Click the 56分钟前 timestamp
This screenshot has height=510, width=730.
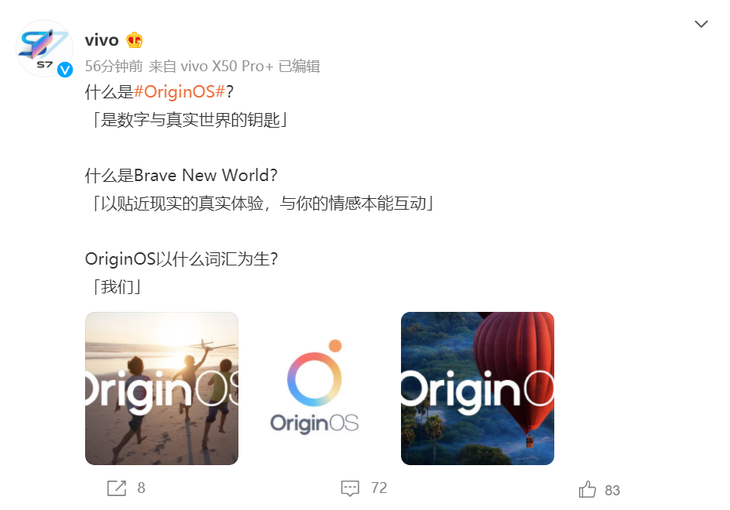(114, 66)
